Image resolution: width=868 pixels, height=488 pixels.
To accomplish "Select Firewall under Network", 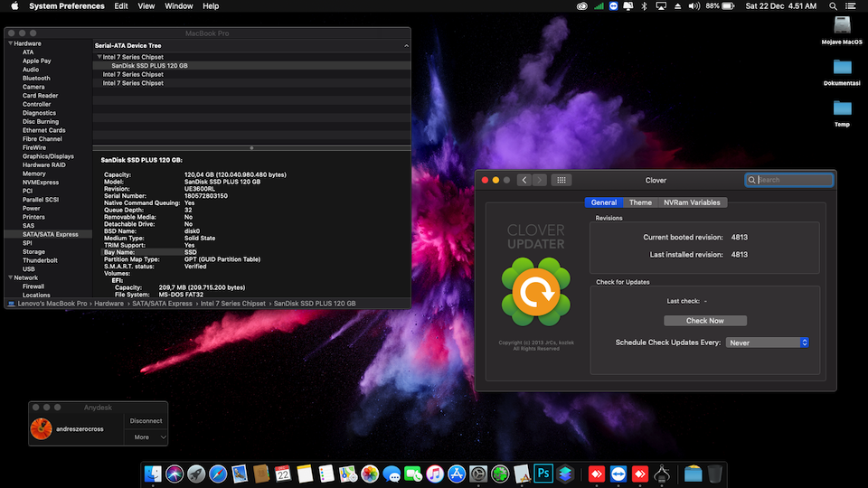I will point(33,286).
